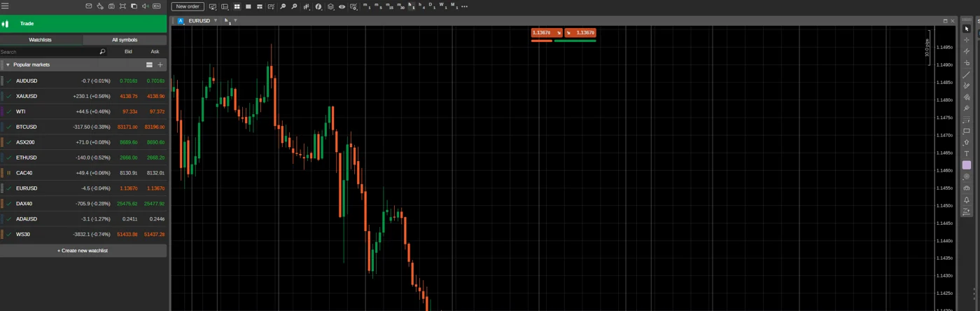Open the EN language selector

[156, 6]
